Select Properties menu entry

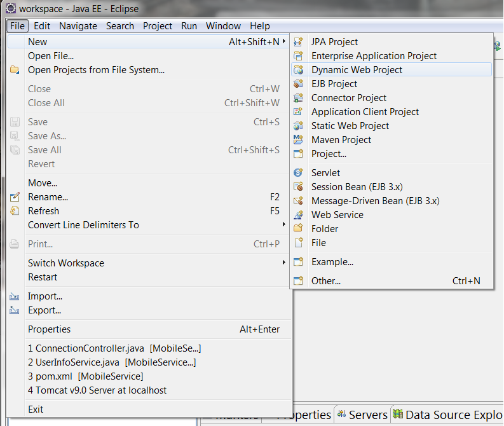point(149,329)
